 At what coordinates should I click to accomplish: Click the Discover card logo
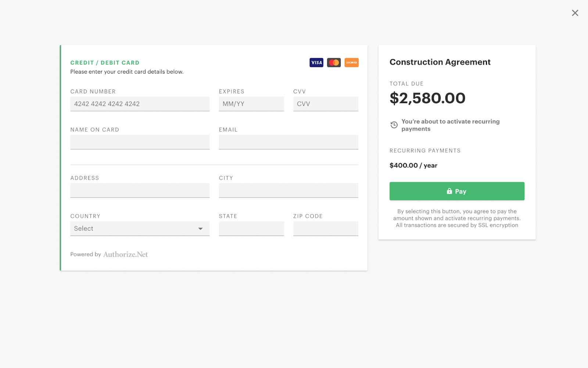[352, 63]
